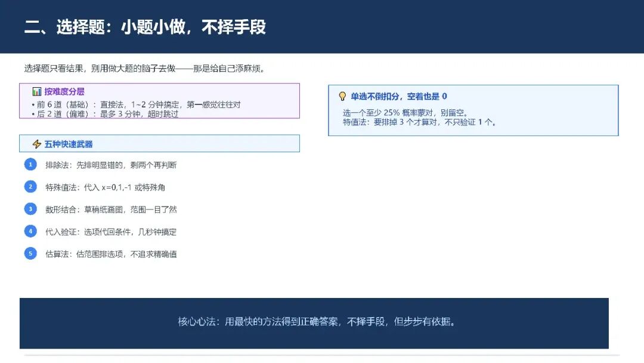Click the numbered circle 3 beside 数形结合
The width and height of the screenshot is (644, 363).
[x=30, y=209]
